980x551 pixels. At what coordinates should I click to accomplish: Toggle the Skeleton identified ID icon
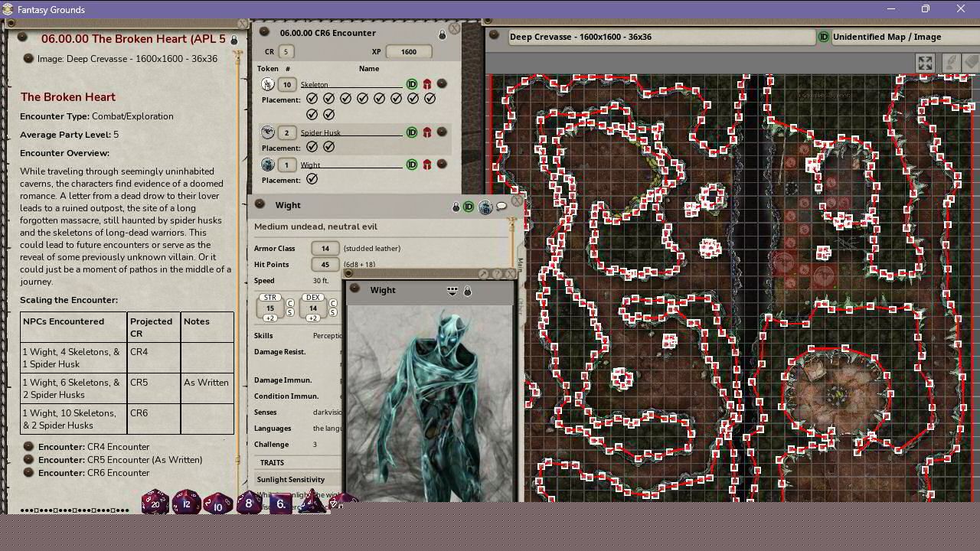[412, 84]
